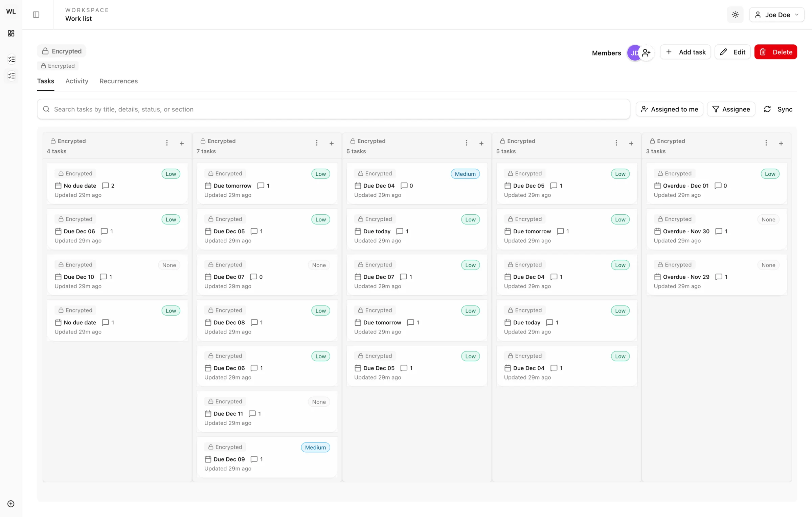Switch theme with the sun icon
The image size is (812, 517).
(735, 15)
